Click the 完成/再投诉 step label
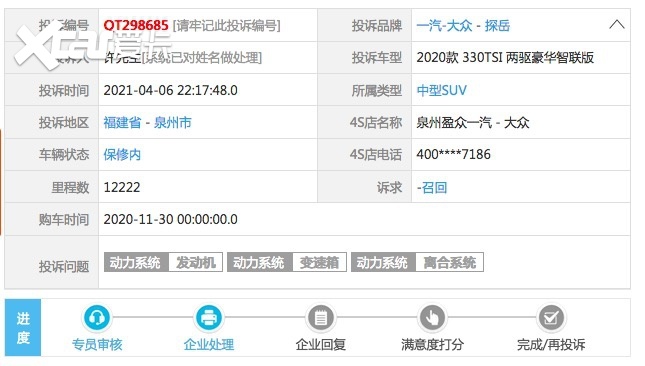Viewport: 645px width, 366px height. [551, 344]
